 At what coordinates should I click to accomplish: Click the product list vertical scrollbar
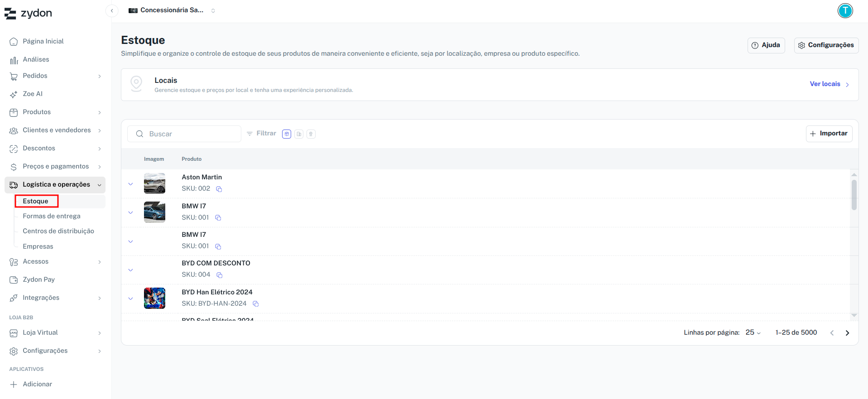click(x=854, y=195)
